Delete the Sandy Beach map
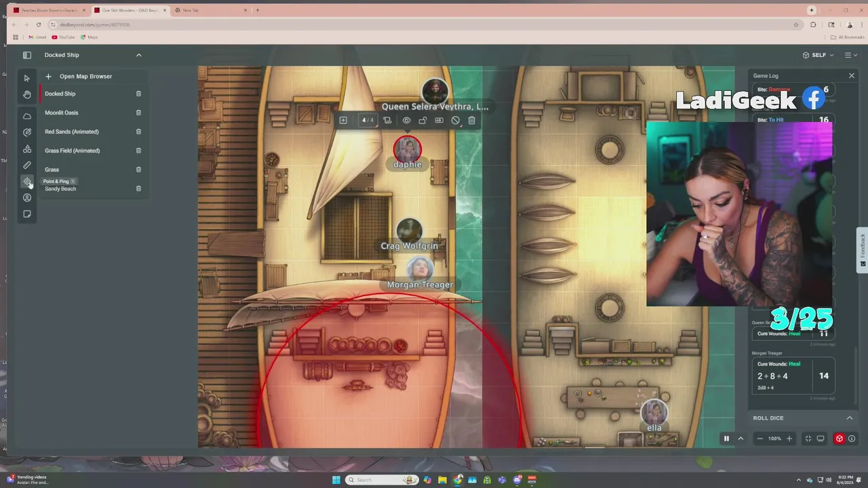The width and height of the screenshot is (868, 488). coord(138,188)
